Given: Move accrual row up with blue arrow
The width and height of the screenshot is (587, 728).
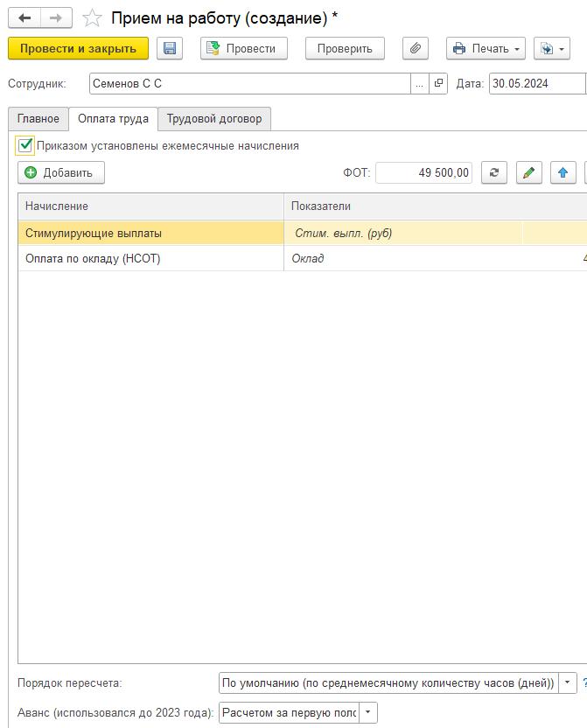Looking at the screenshot, I should click(563, 172).
